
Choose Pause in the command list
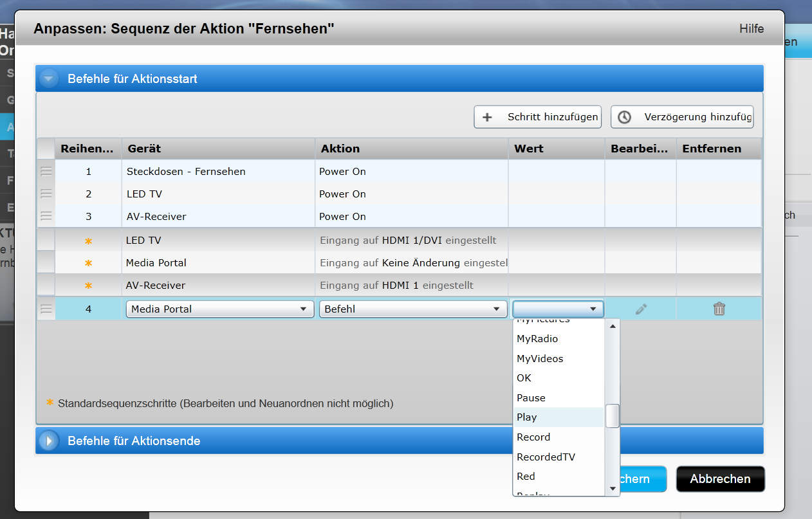(531, 398)
